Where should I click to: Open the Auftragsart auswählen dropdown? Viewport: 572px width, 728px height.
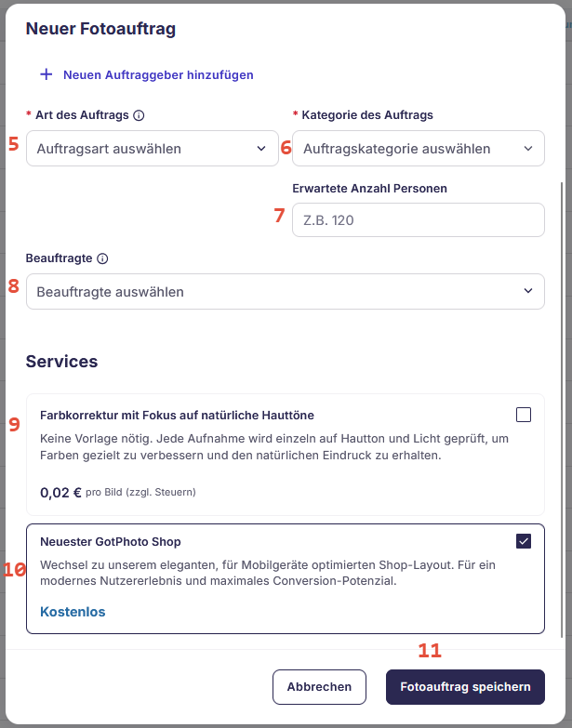point(153,149)
